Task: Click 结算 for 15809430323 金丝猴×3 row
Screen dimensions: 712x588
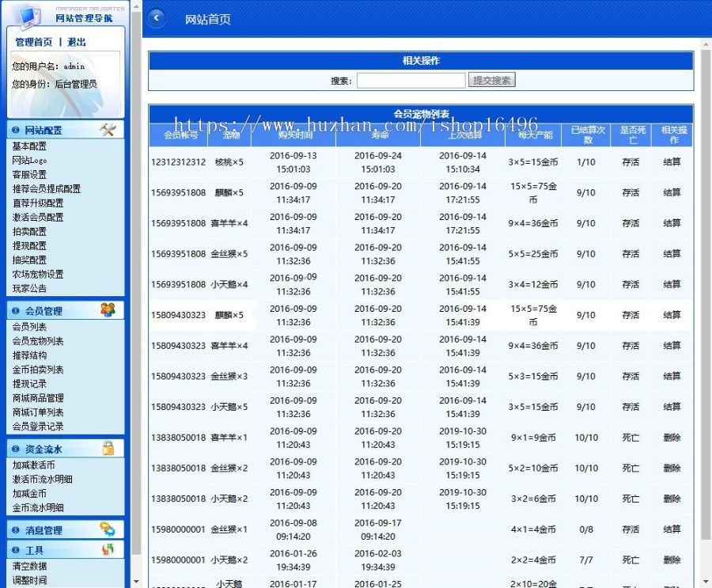Action: click(x=672, y=376)
